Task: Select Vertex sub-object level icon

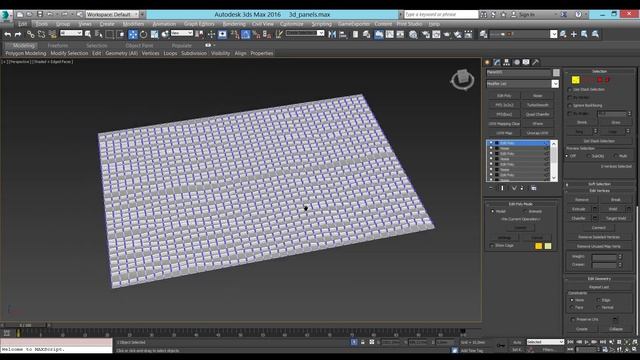Action: click(x=576, y=80)
